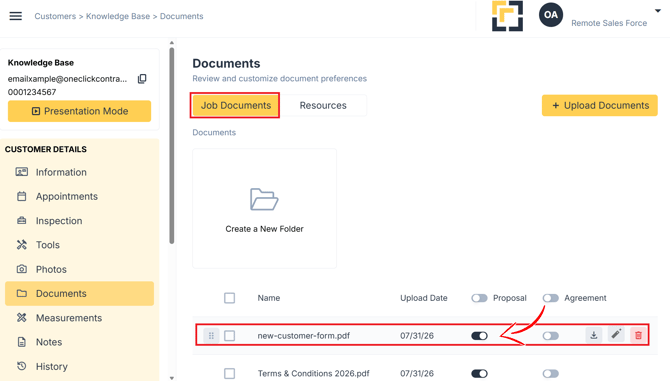This screenshot has height=381, width=670.
Task: Go to Customers breadcrumb
Action: coord(55,16)
